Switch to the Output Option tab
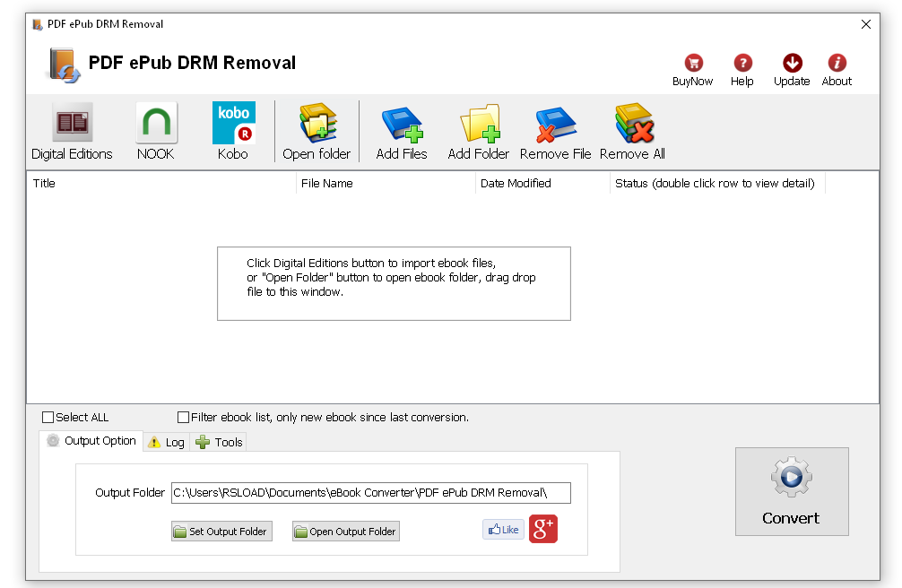902x588 pixels. tap(97, 441)
